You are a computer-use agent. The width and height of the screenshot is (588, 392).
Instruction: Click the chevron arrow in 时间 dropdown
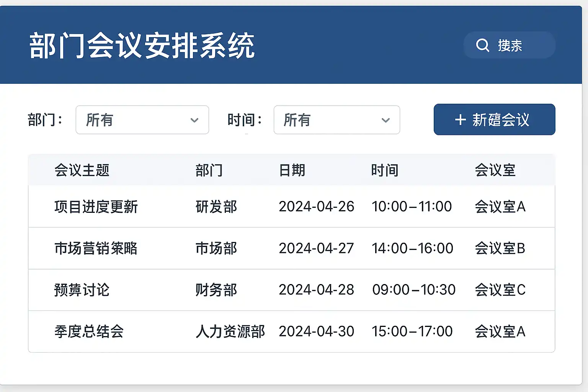[x=385, y=120]
